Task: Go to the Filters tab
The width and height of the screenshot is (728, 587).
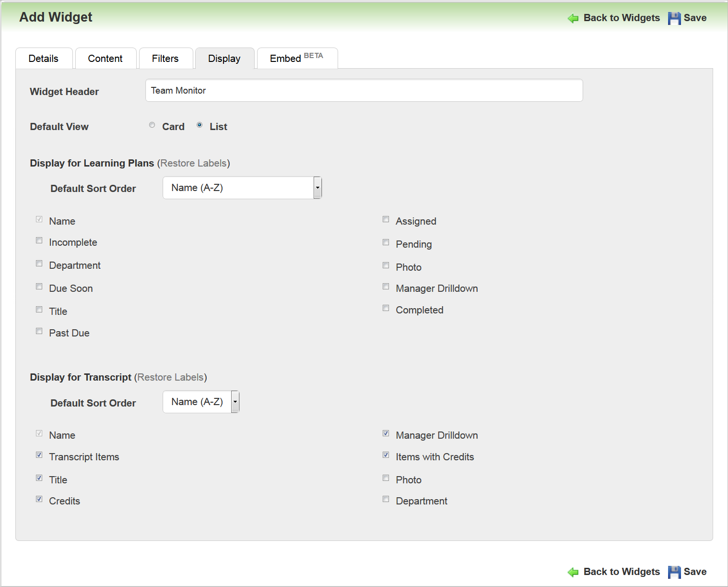Action: tap(165, 59)
